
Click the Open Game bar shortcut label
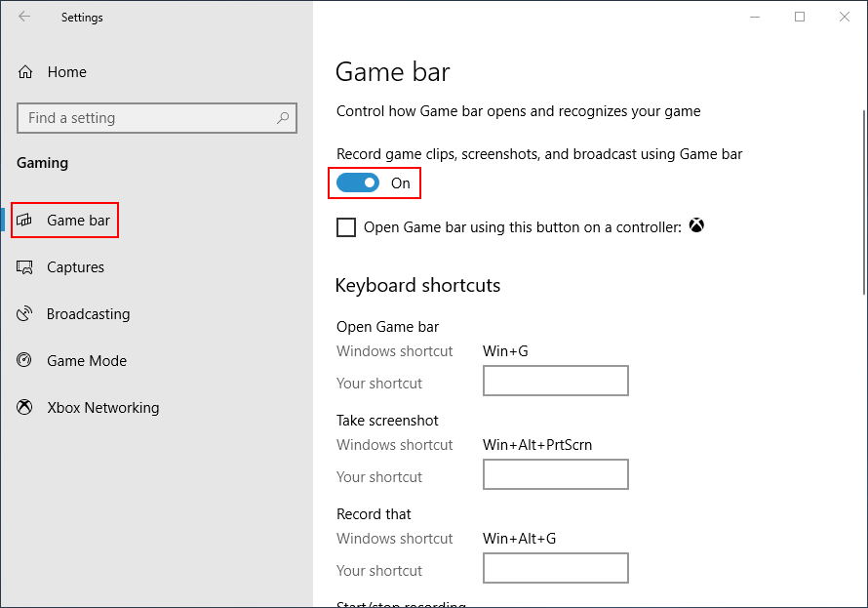[387, 327]
